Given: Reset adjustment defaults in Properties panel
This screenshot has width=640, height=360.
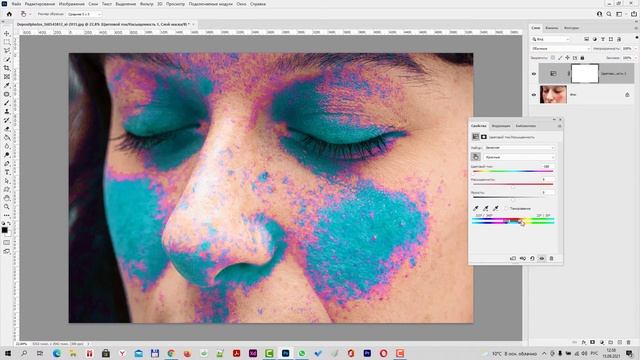Looking at the screenshot, I should click(x=532, y=258).
